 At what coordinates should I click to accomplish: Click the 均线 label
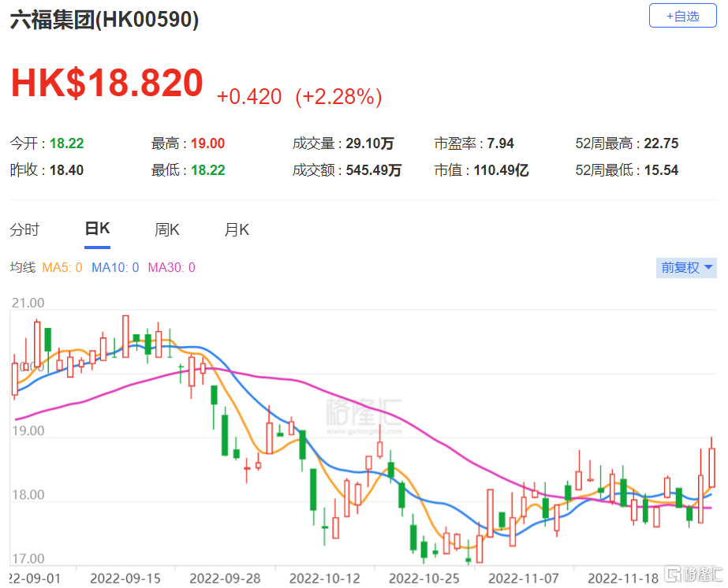[x=23, y=267]
